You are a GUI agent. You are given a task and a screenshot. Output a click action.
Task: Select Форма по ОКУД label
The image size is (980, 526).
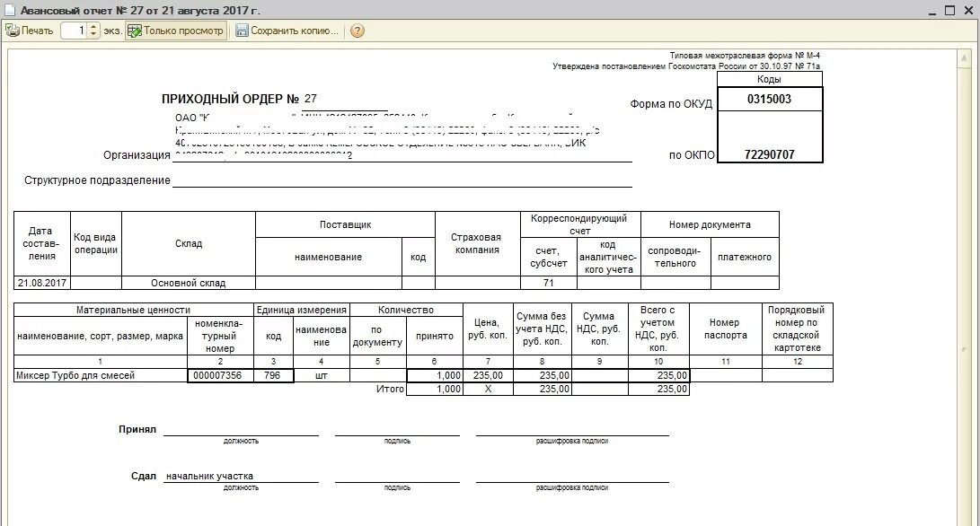click(x=671, y=104)
